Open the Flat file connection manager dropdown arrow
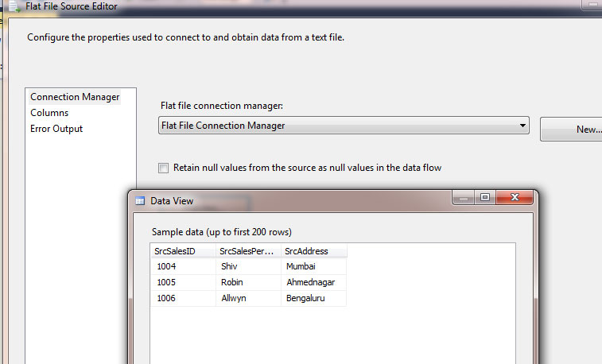This screenshot has width=602, height=364. click(x=522, y=126)
